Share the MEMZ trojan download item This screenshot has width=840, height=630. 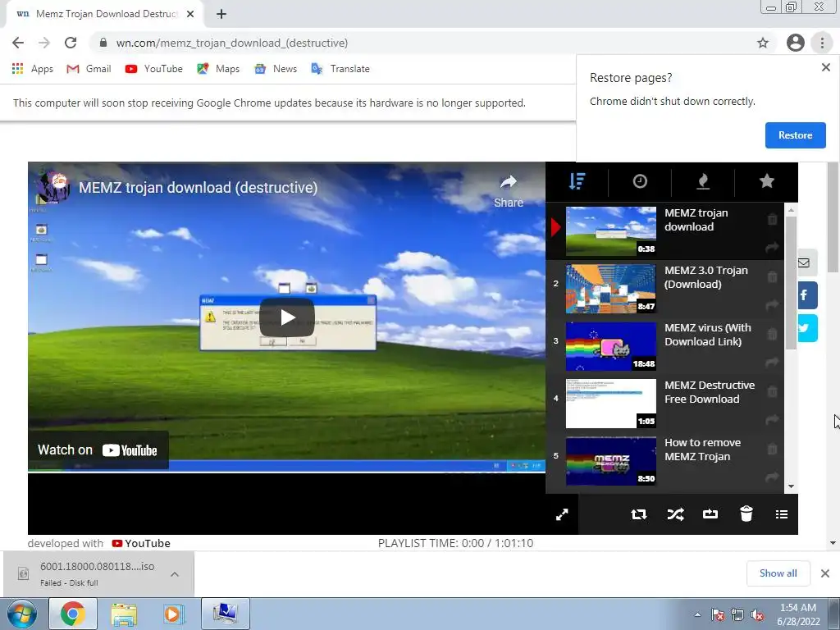point(772,248)
